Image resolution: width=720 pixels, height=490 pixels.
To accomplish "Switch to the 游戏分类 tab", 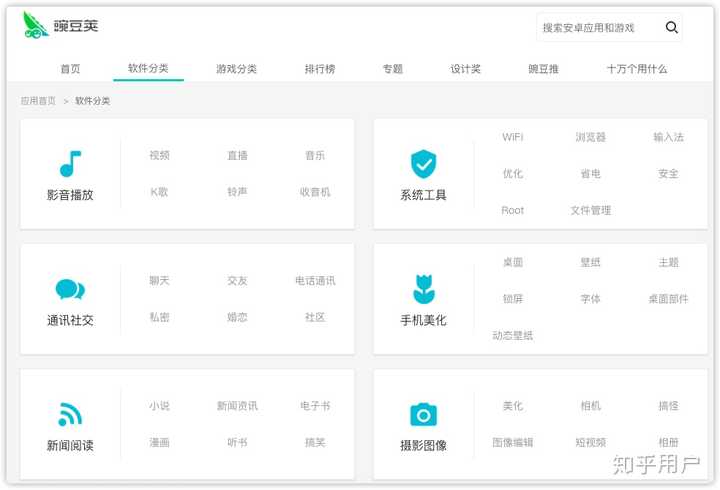I will pyautogui.click(x=236, y=69).
